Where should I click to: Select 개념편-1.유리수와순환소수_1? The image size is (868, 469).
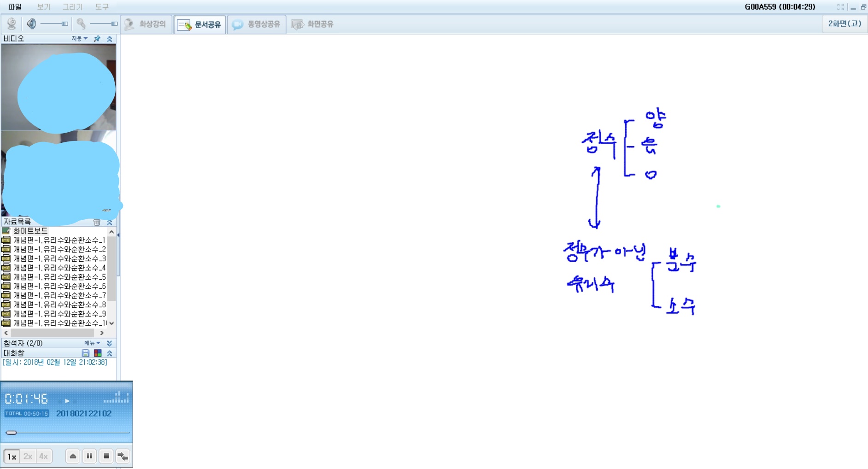pos(59,240)
